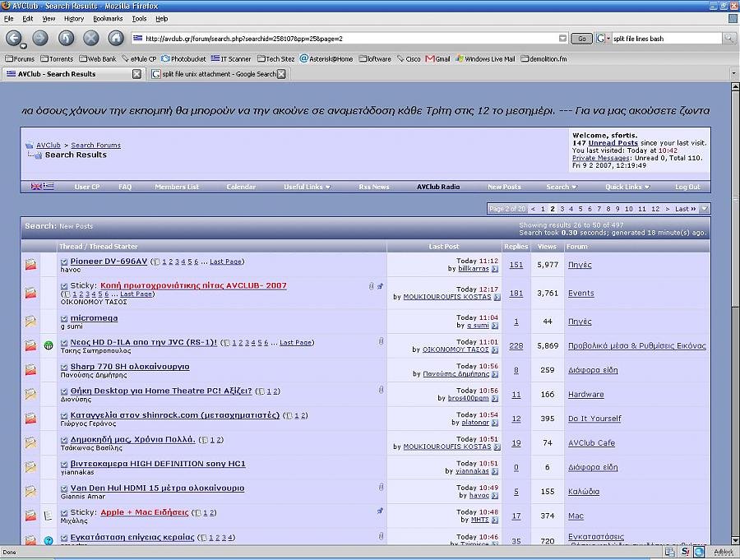Click the Stop loading icon
Image resolution: width=740 pixels, height=560 pixels.
[91, 38]
